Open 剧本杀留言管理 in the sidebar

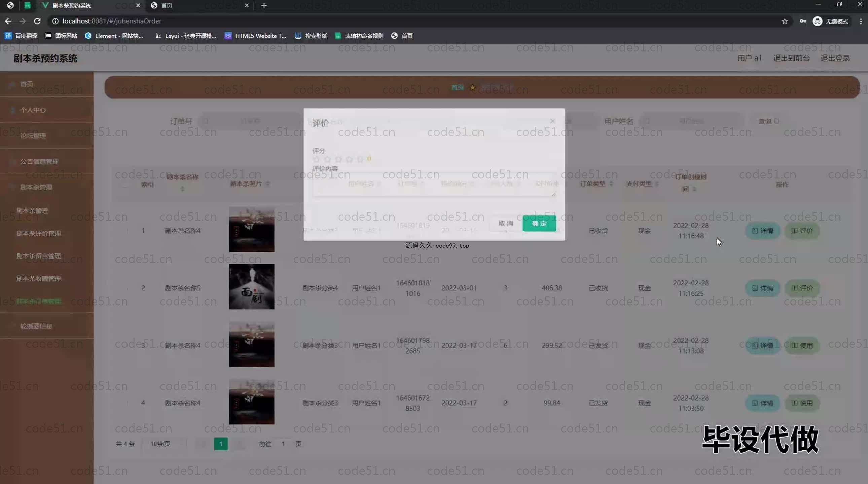coord(47,256)
